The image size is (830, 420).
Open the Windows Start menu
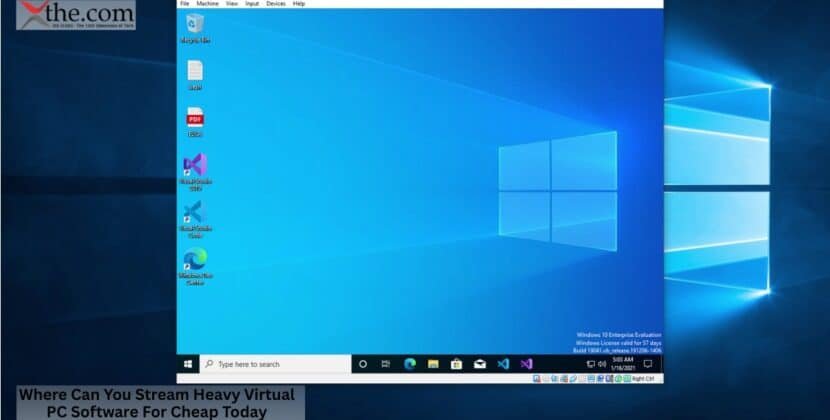(x=188, y=364)
